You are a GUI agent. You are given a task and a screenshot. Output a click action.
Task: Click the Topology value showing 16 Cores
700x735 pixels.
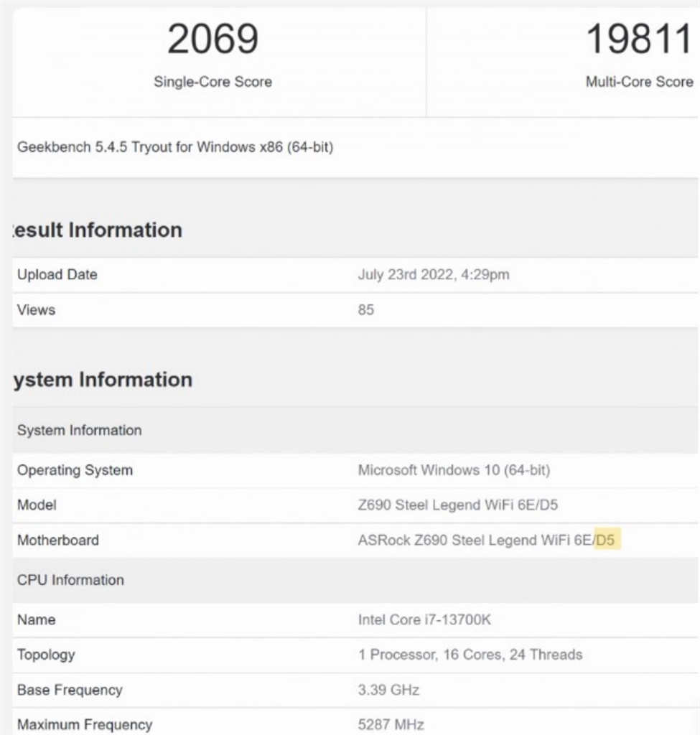tap(470, 655)
